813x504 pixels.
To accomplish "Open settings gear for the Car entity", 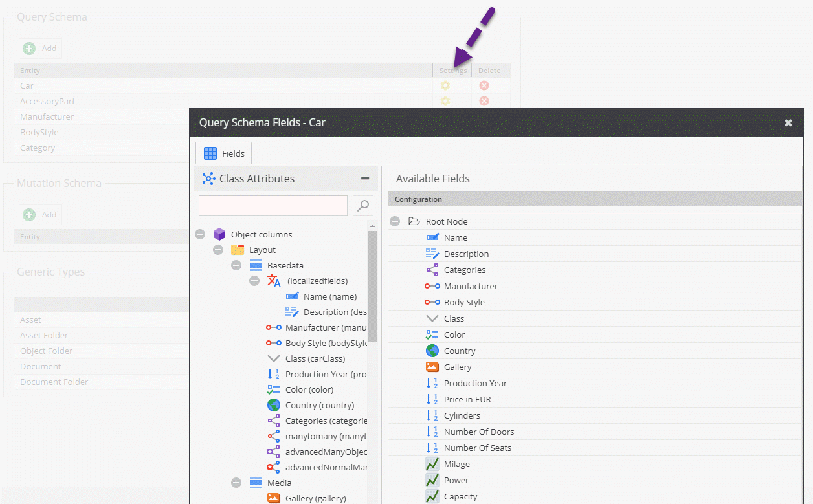I will 445,85.
